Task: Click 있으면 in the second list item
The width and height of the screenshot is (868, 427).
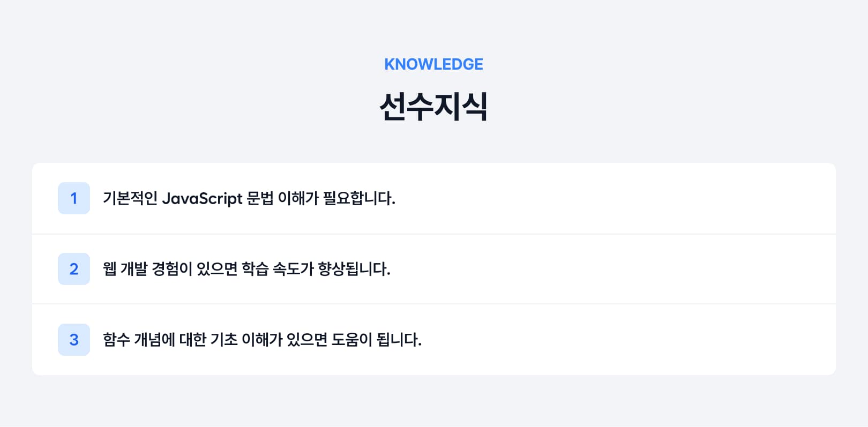Action: coord(217,269)
